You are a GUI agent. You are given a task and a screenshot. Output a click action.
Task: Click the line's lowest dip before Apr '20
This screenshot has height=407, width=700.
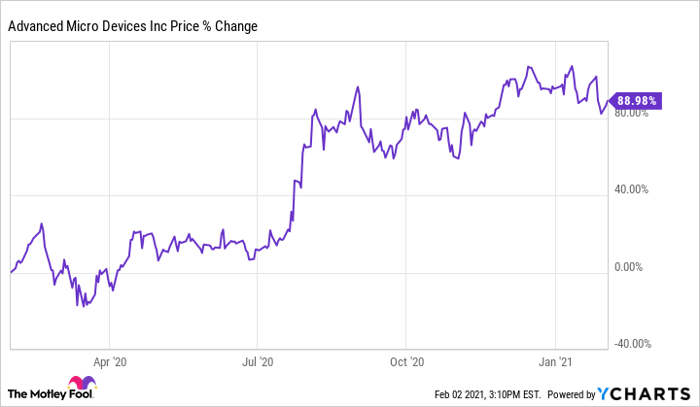click(82, 305)
